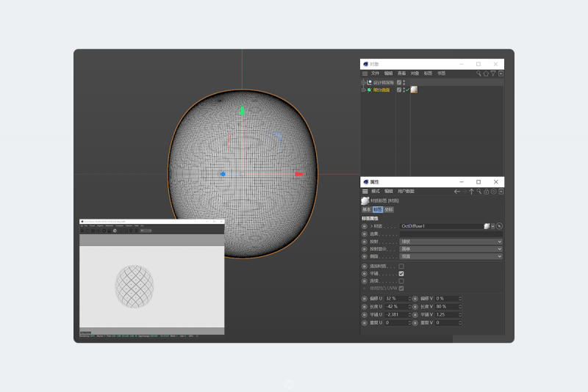Image resolution: width=588 pixels, height=392 pixels.
Task: Click the material tag thumbnail on 细分曲面
Action: (415, 90)
